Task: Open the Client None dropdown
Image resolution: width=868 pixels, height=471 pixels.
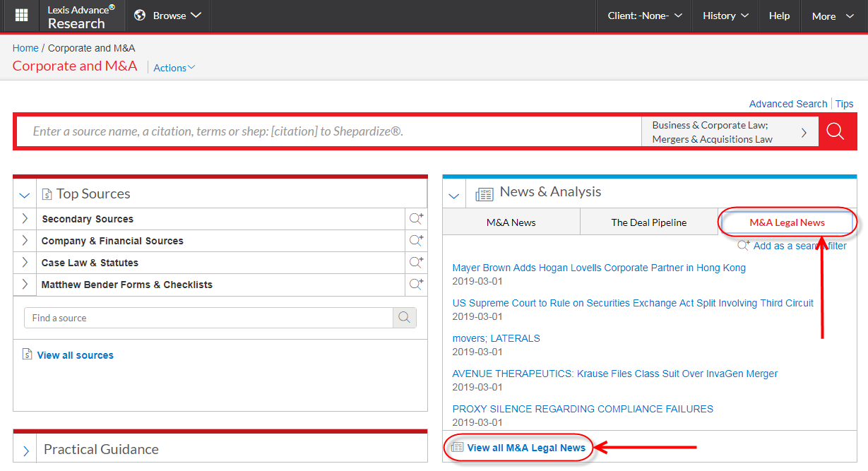Action: point(645,16)
